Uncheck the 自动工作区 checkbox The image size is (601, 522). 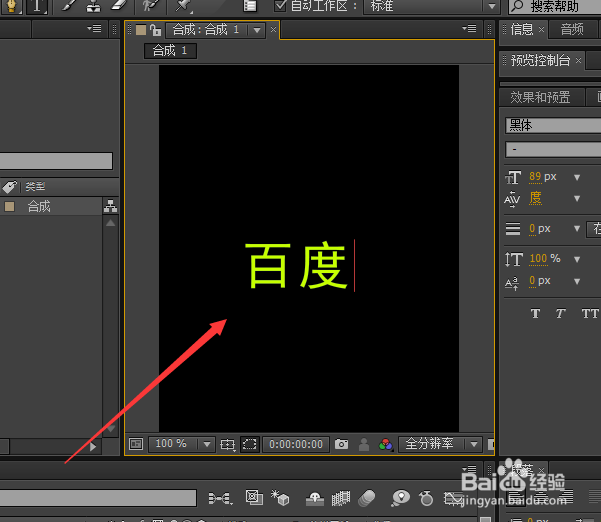[x=280, y=5]
